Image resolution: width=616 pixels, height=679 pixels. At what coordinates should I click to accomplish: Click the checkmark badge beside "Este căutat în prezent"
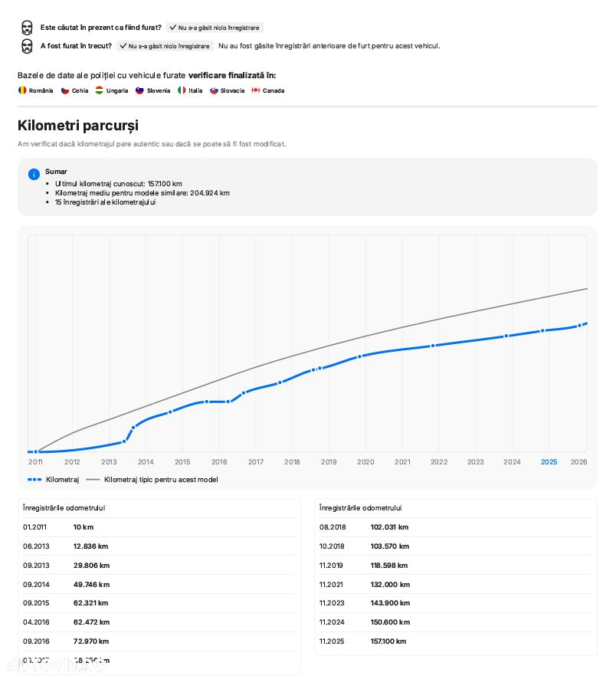click(x=215, y=28)
